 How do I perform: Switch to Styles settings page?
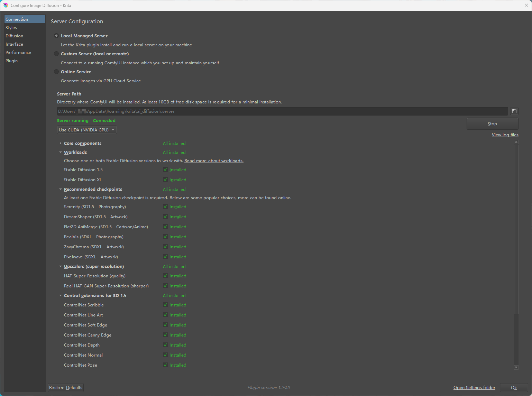25,27
